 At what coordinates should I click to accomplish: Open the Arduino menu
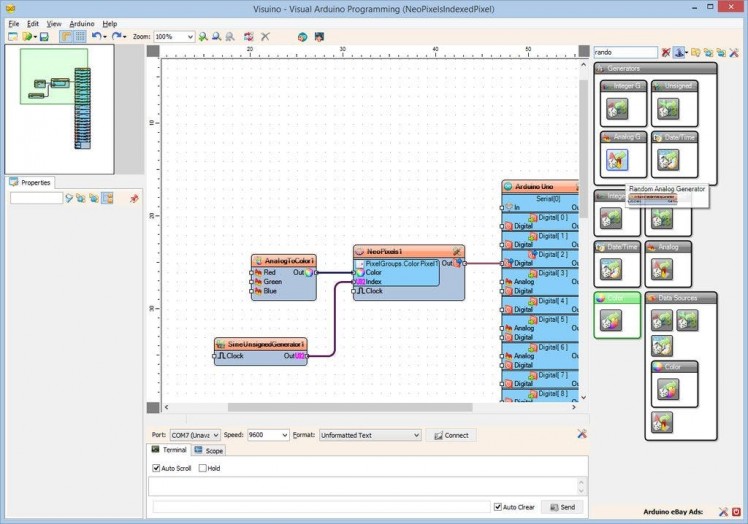click(x=81, y=23)
